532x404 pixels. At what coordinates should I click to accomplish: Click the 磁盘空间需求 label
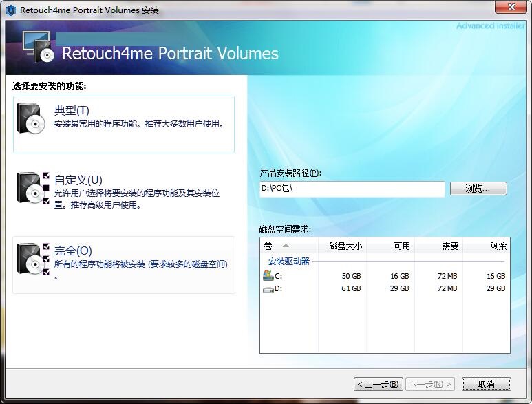[x=285, y=230]
